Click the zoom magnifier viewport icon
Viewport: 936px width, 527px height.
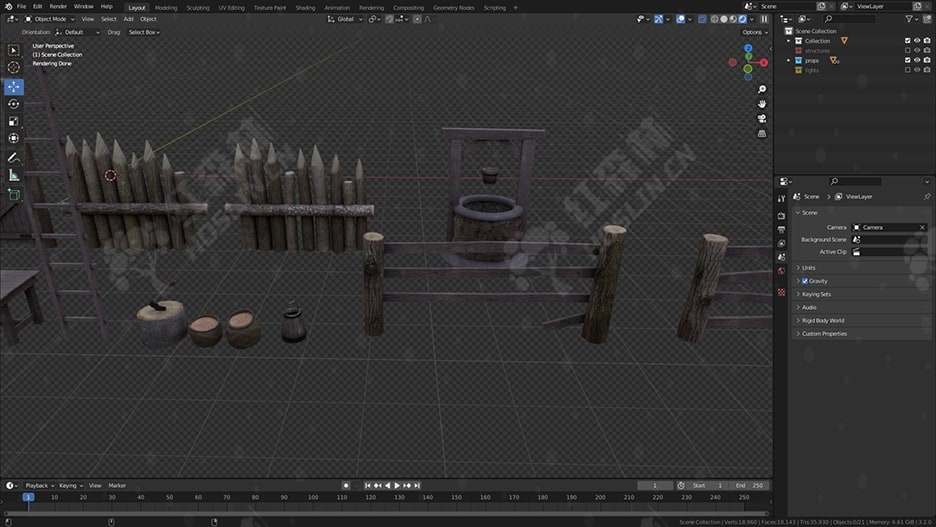pyautogui.click(x=762, y=90)
